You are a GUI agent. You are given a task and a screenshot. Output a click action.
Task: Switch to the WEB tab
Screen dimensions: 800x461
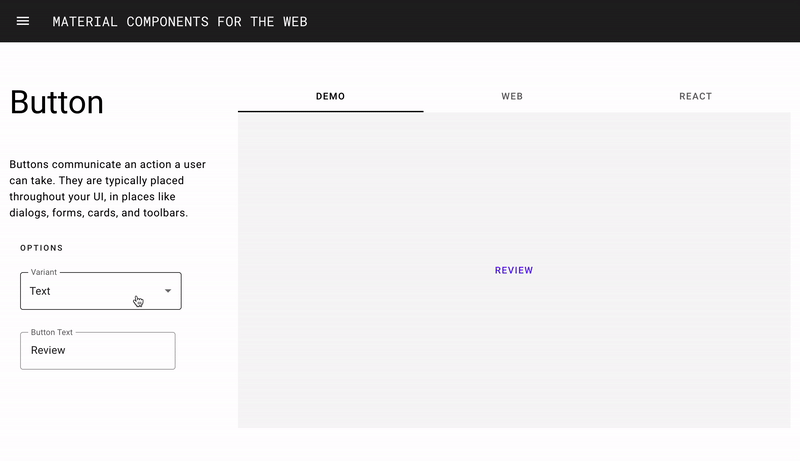click(x=512, y=96)
